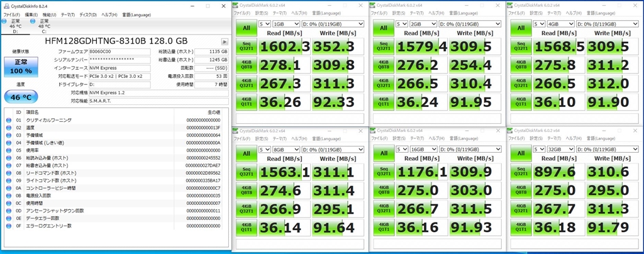Open the 8GiB test size dropdown
This screenshot has height=254, width=644.
tap(286, 149)
